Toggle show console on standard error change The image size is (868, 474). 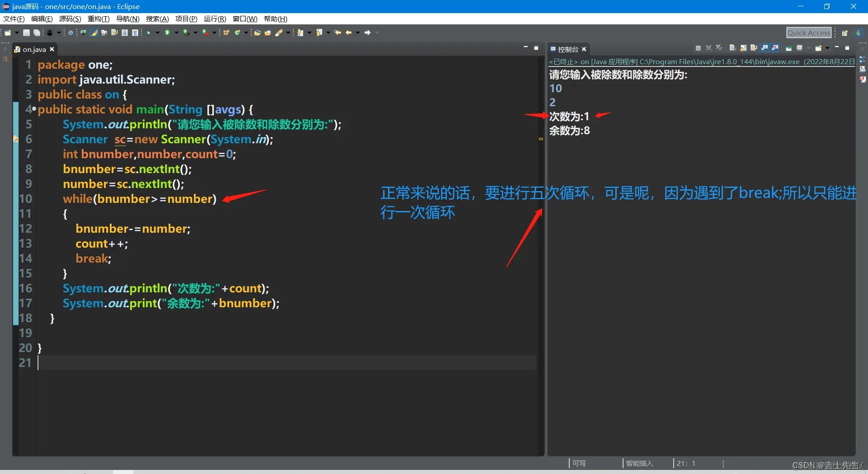(x=775, y=48)
